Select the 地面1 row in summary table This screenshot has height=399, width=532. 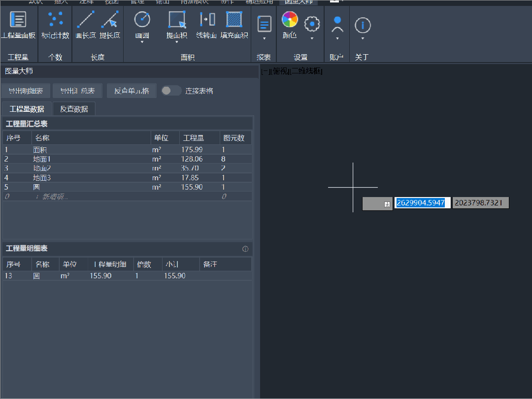[127, 159]
